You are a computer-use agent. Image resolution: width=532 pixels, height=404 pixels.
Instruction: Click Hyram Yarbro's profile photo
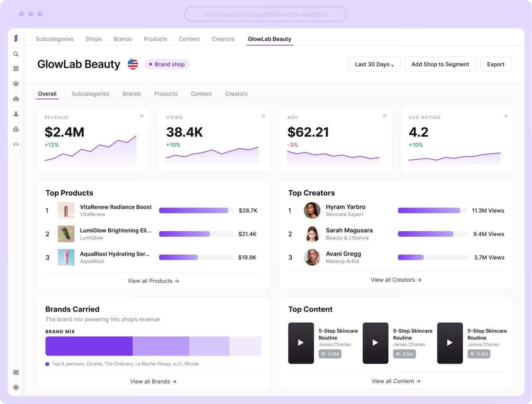point(312,210)
